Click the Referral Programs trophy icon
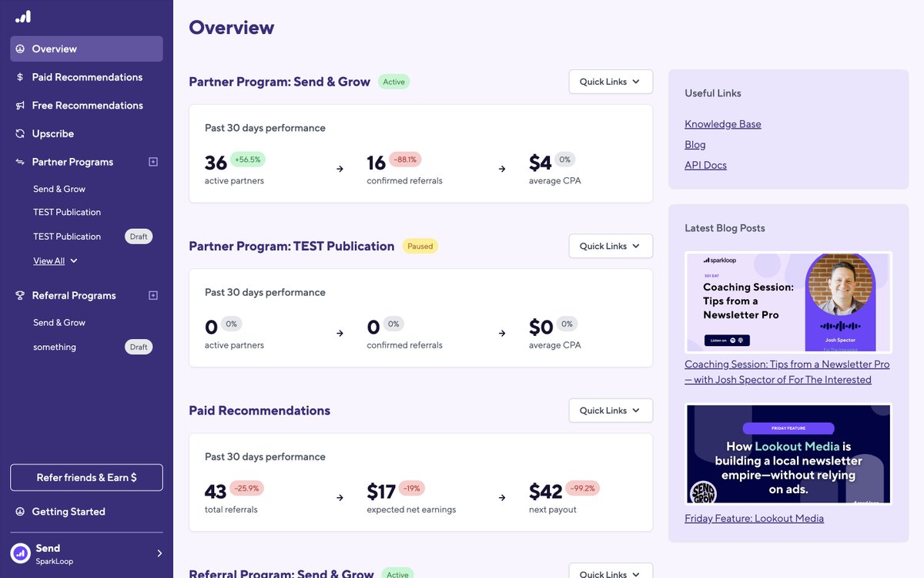This screenshot has height=578, width=924. (x=20, y=295)
